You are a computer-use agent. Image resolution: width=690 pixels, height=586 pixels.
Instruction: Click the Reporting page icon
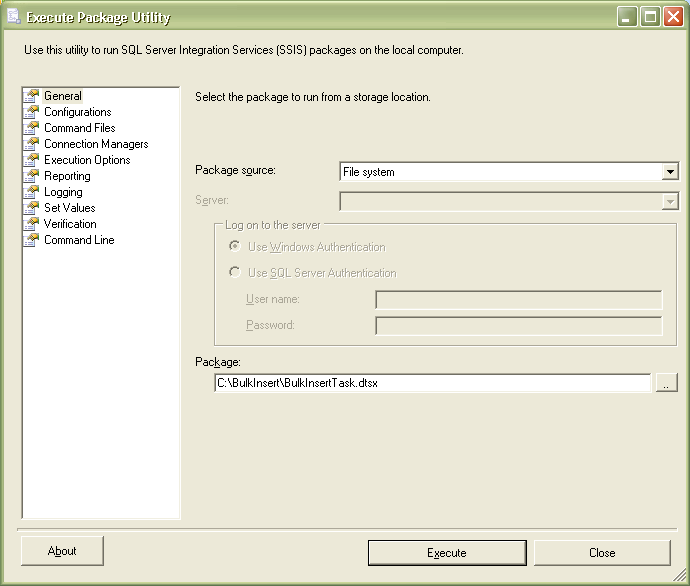point(31,176)
